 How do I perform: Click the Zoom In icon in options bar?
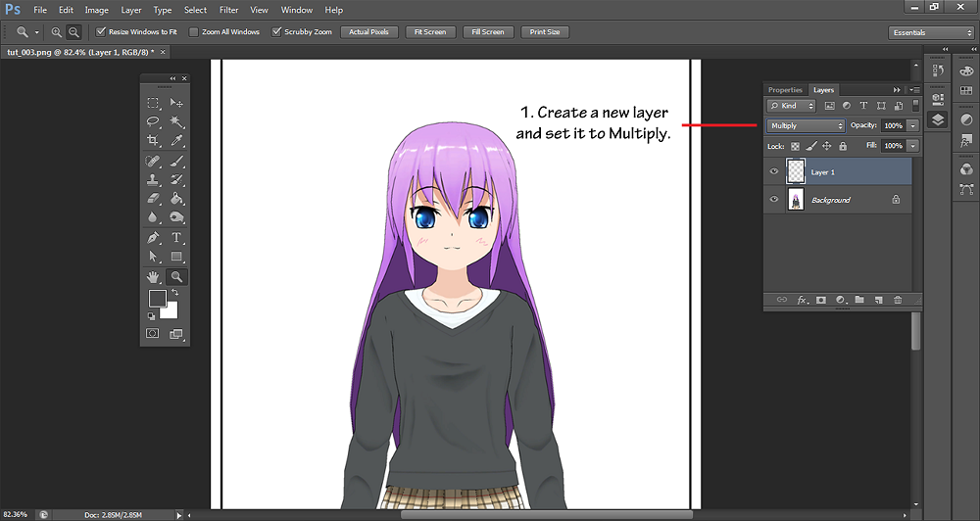tap(57, 32)
